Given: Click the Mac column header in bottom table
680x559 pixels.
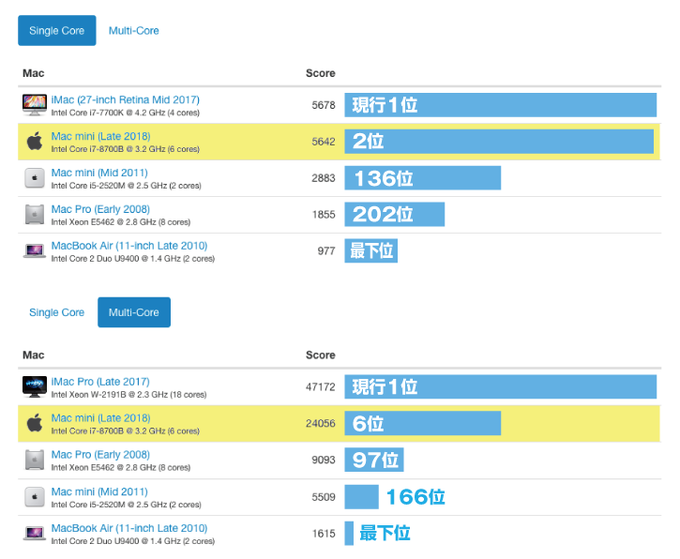Looking at the screenshot, I should click(x=33, y=355).
